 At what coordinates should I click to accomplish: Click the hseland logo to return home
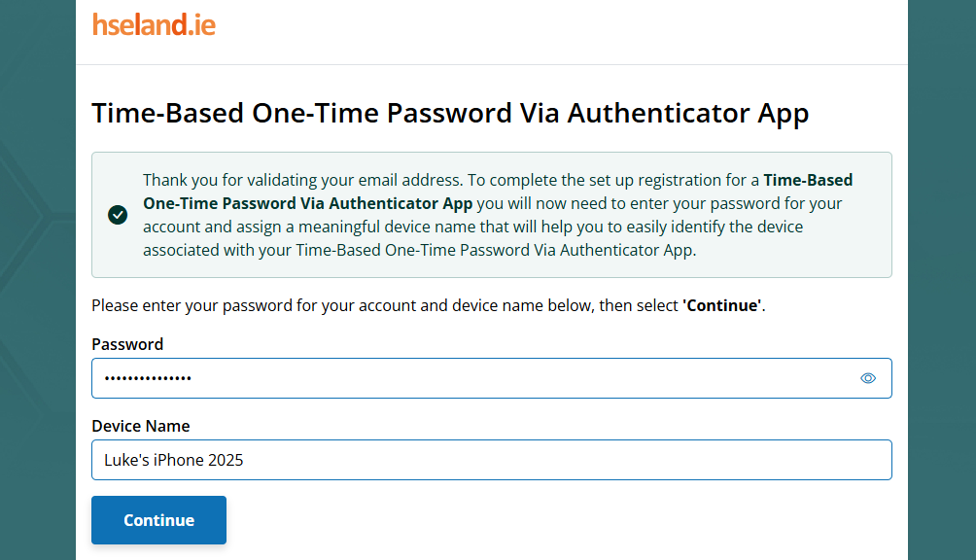tap(154, 25)
